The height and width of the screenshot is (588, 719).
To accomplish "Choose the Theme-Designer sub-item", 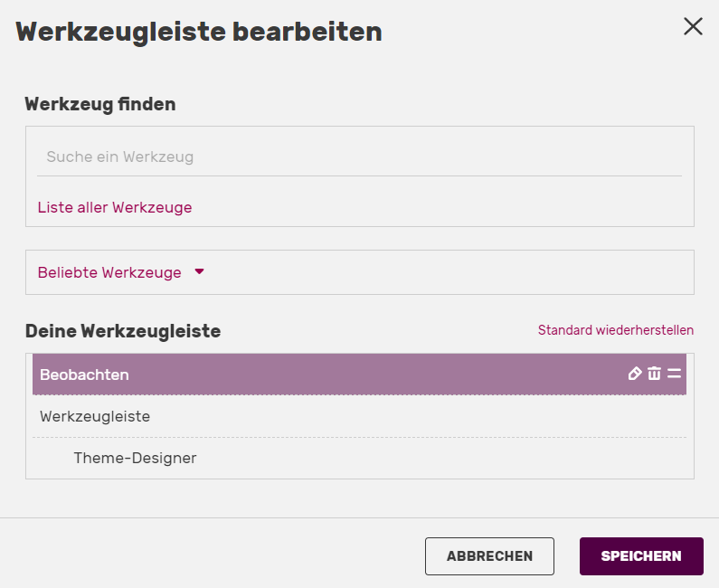I will (x=135, y=458).
